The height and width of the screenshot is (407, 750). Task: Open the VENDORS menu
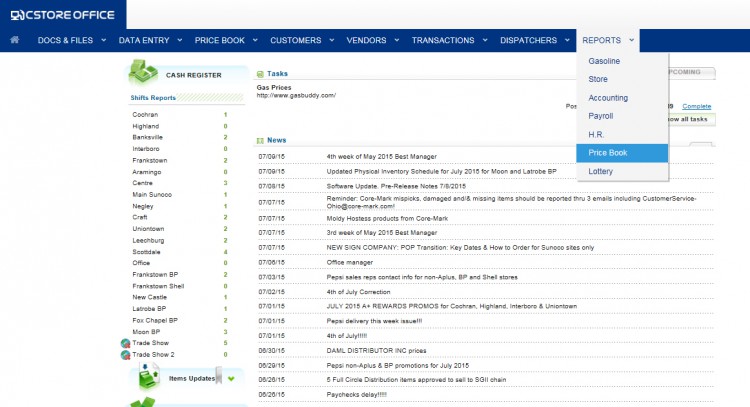(366, 40)
